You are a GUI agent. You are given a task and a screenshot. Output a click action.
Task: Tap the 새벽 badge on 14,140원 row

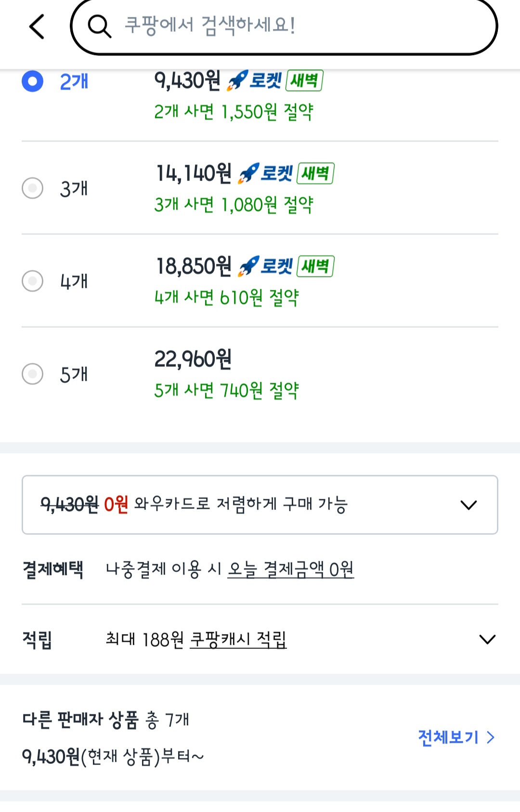[316, 173]
